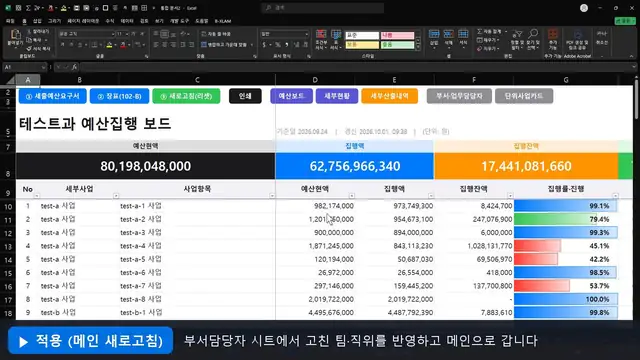Click the black 인쇄 button

pyautogui.click(x=245, y=96)
